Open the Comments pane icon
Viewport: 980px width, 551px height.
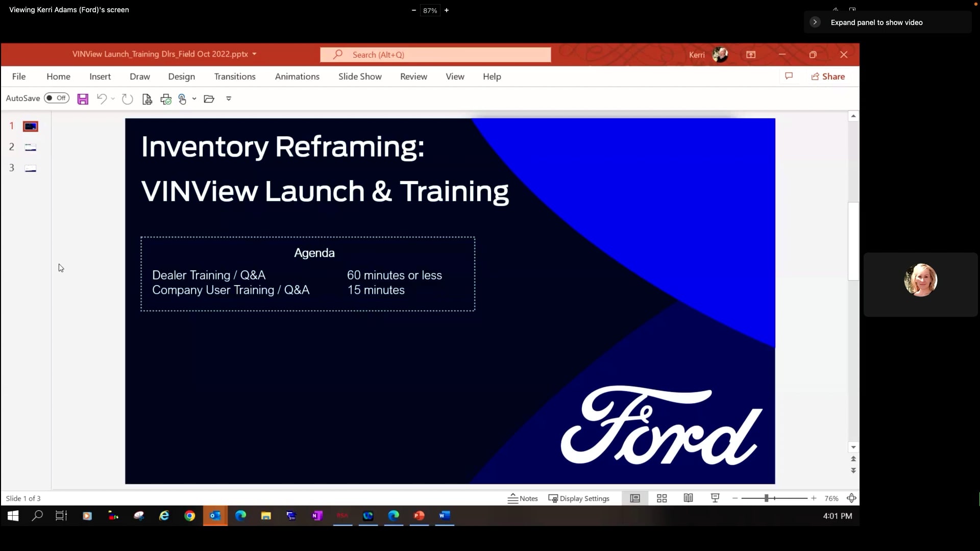click(789, 76)
